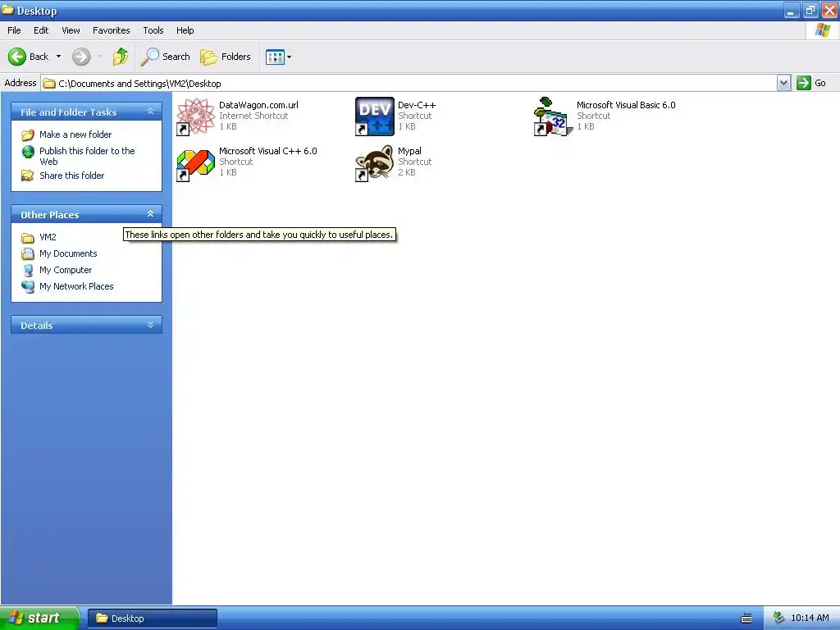Click the VM2 folder icon
This screenshot has width=840, height=630.
coord(28,237)
